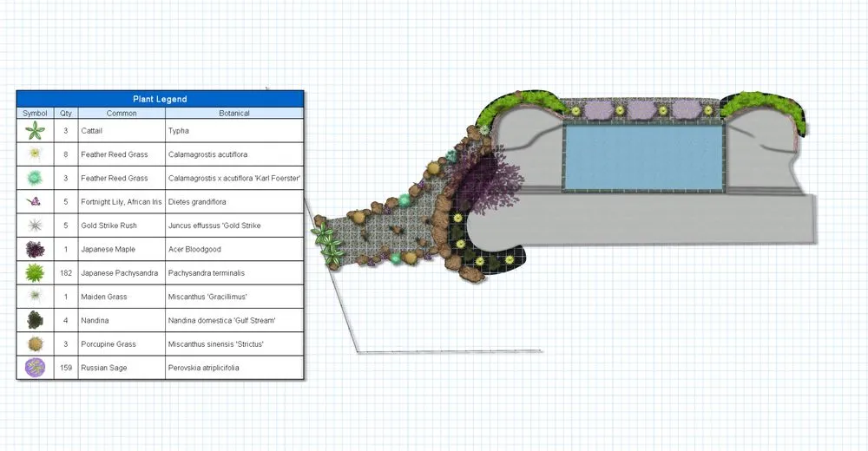Select the Japanese Pachysandra legend symbol
Screen dimensions: 868x451
(x=35, y=273)
